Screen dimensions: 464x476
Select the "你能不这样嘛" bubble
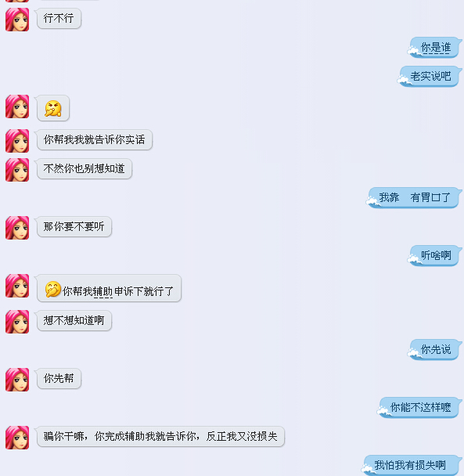coord(419,407)
